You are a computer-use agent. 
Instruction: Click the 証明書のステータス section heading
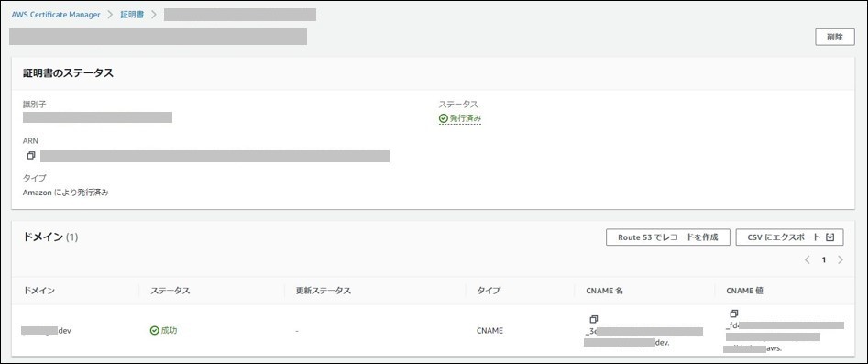click(x=68, y=73)
